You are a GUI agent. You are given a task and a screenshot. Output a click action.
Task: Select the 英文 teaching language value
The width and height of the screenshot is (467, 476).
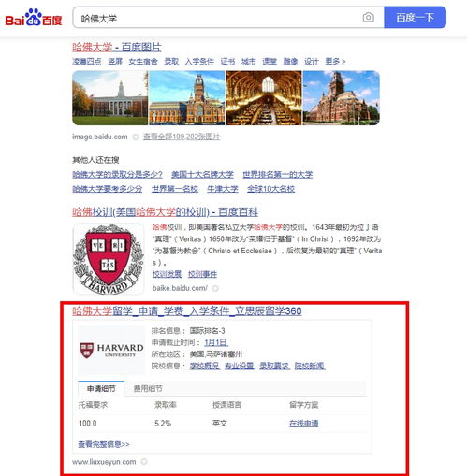[220, 424]
